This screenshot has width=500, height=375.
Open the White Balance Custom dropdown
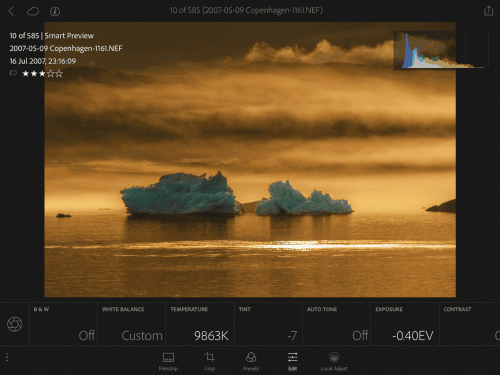click(x=132, y=324)
